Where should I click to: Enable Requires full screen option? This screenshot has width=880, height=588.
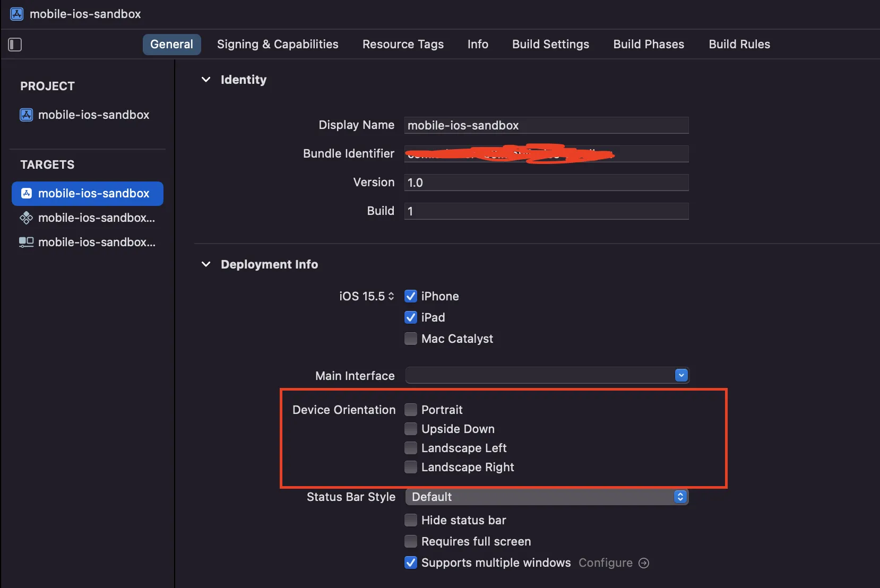coord(411,541)
